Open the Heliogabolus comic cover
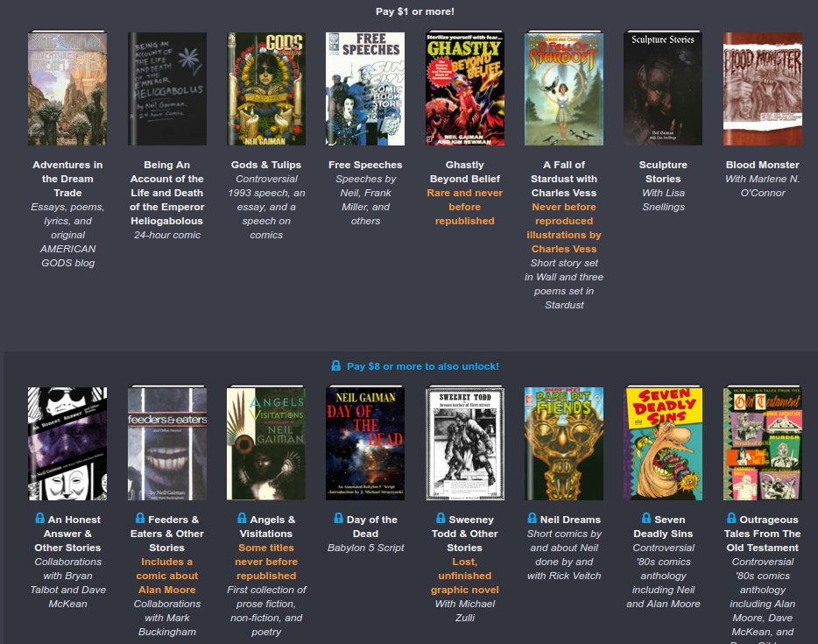 [167, 88]
